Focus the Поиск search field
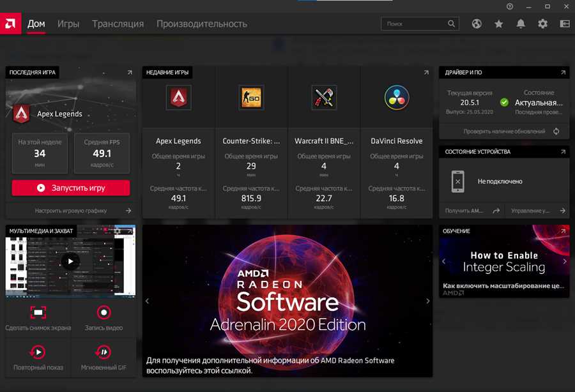The height and width of the screenshot is (392, 575). point(420,24)
